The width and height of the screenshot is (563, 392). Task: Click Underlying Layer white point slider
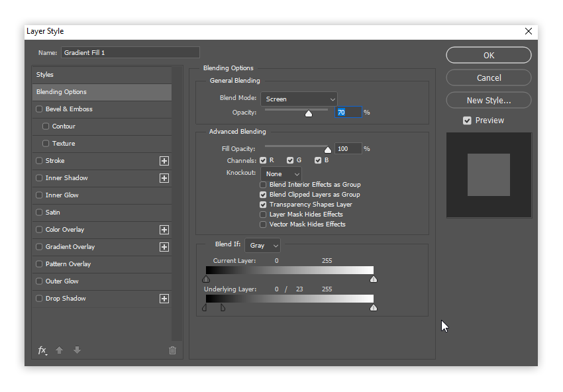(x=374, y=308)
